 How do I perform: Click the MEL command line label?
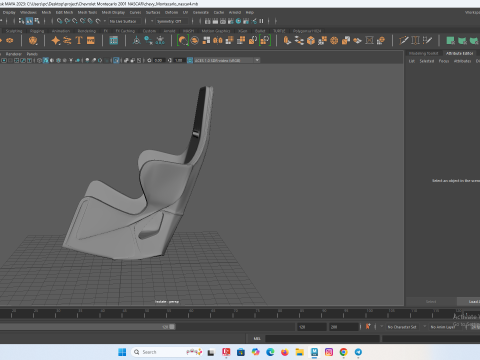[257, 339]
